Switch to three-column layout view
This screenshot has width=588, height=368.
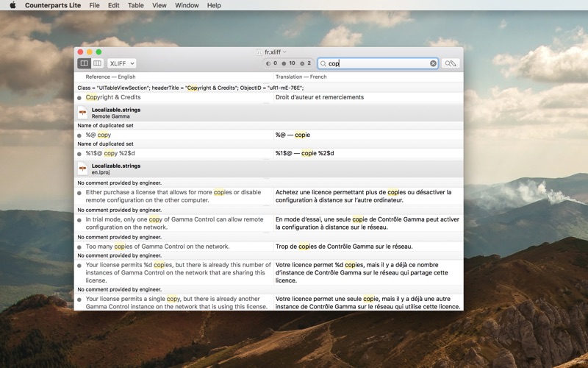pos(97,63)
